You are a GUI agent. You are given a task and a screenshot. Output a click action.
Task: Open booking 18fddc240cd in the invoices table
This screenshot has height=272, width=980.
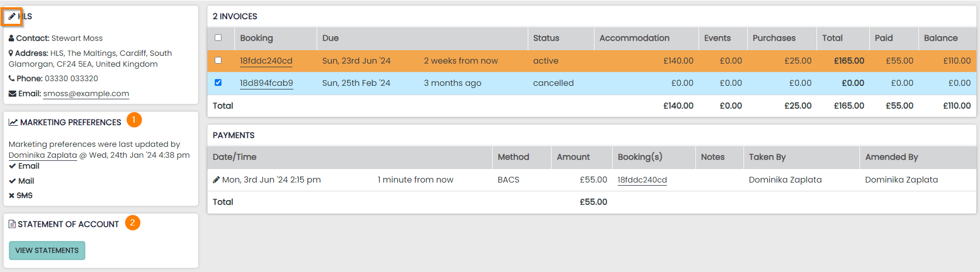tap(266, 61)
